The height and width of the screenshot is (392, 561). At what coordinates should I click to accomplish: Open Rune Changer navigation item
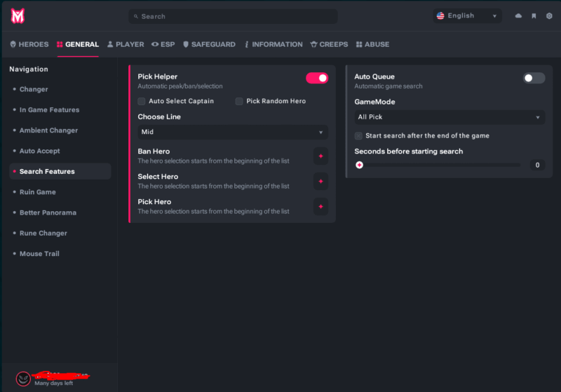point(43,234)
